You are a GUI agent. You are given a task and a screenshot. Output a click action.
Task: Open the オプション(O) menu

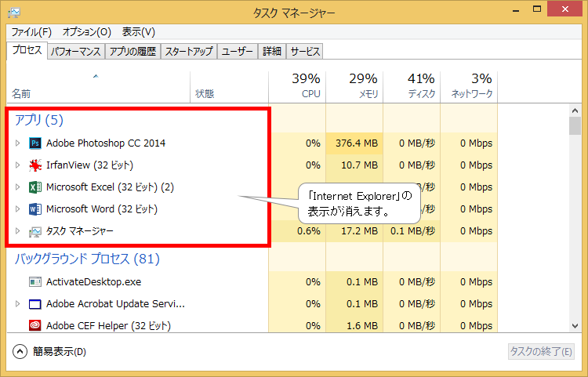coord(86,32)
